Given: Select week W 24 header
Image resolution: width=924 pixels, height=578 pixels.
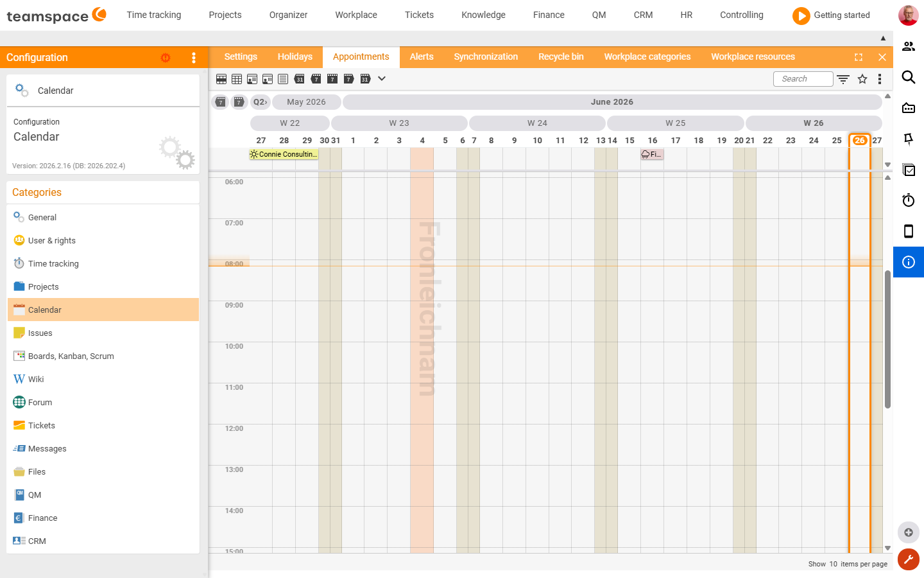Looking at the screenshot, I should 538,123.
